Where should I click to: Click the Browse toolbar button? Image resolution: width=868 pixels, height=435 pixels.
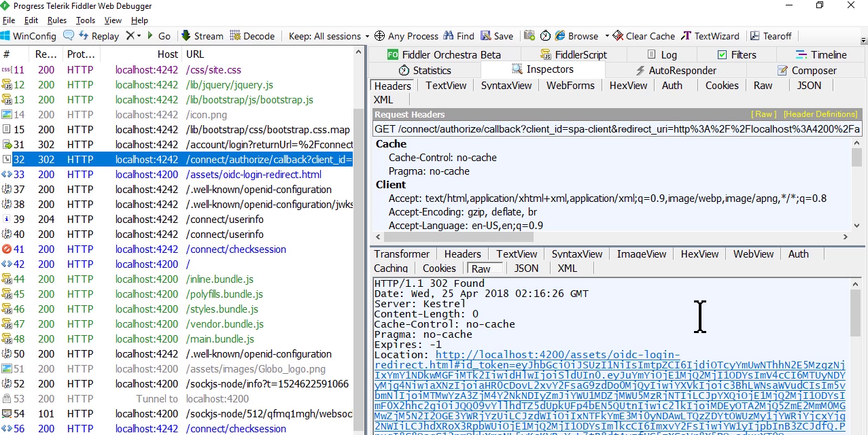tap(576, 36)
